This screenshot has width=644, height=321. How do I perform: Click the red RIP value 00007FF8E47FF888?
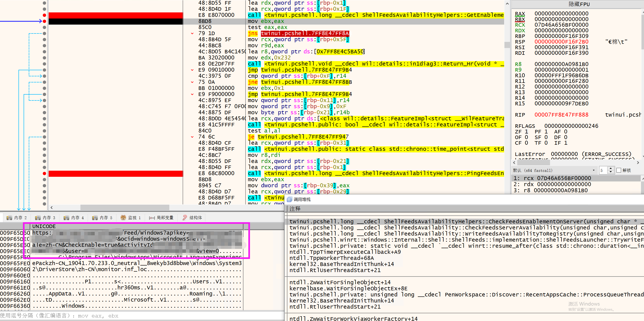561,115
